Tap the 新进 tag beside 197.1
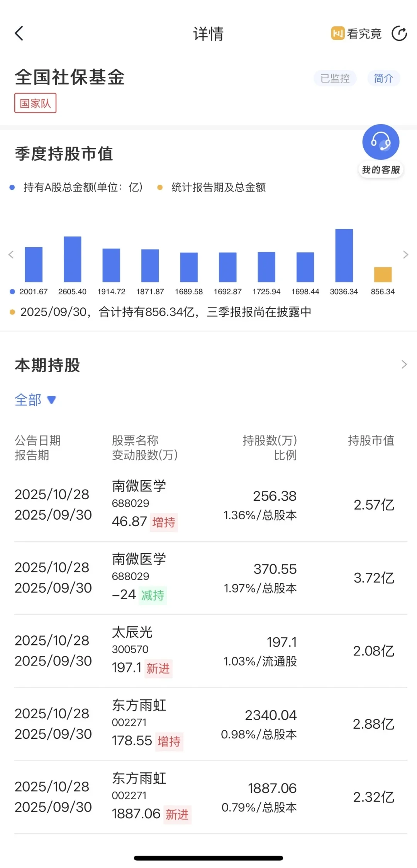This screenshot has width=417, height=868. [x=158, y=669]
